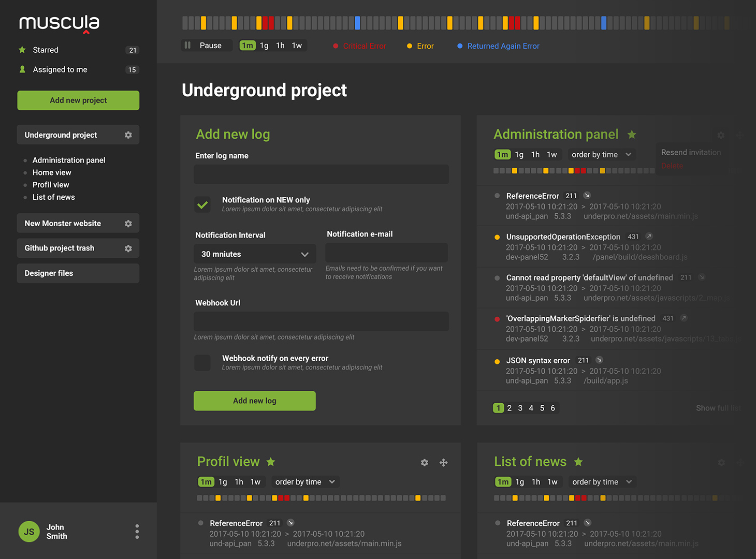Select 1w range in Administration panel

(552, 155)
